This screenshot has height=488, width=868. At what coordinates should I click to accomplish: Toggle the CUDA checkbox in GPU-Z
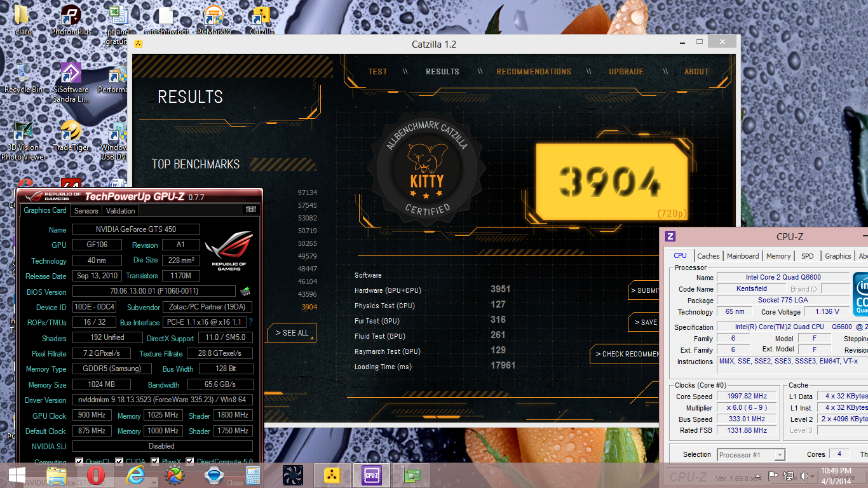pyautogui.click(x=119, y=462)
